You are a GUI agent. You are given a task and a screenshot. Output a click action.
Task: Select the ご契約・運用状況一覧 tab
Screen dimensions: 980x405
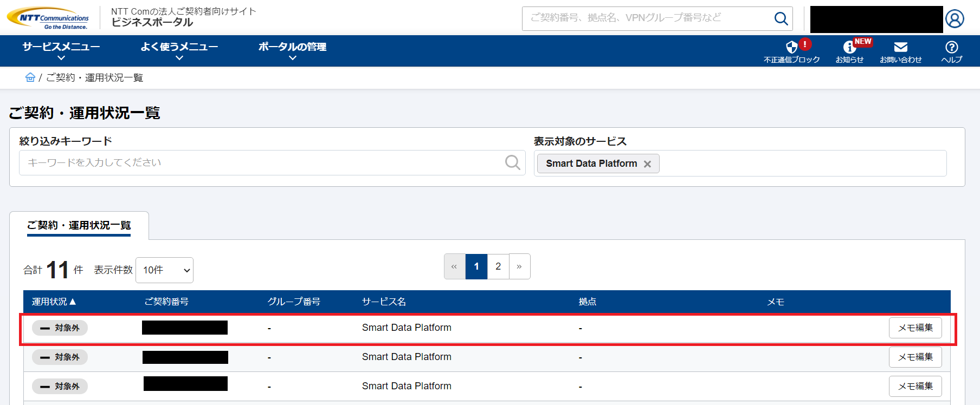pos(79,225)
